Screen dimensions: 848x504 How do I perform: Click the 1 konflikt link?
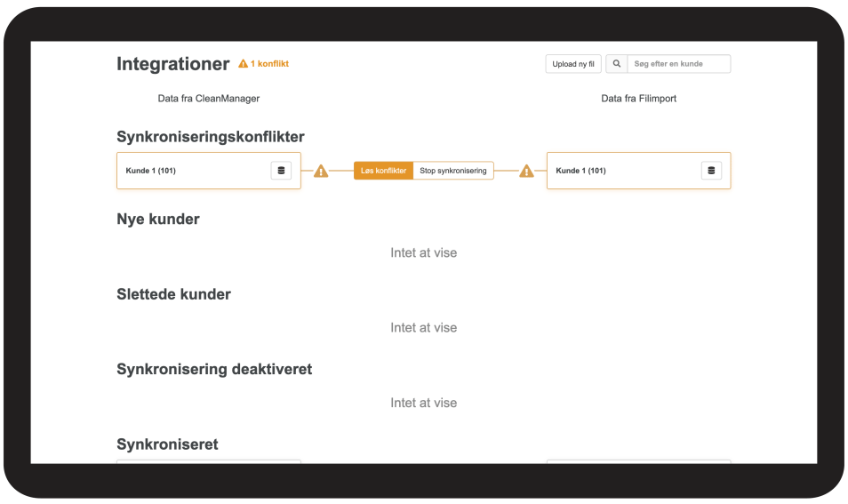point(269,64)
